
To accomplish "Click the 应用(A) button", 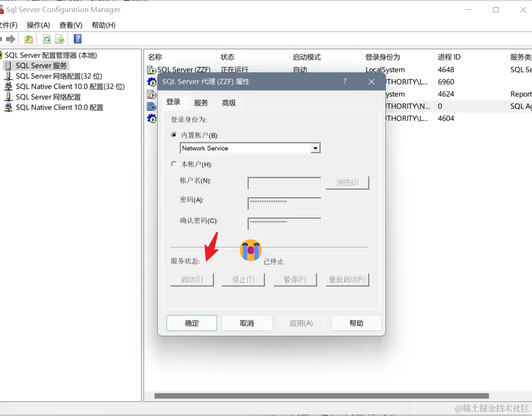I will pyautogui.click(x=301, y=323).
